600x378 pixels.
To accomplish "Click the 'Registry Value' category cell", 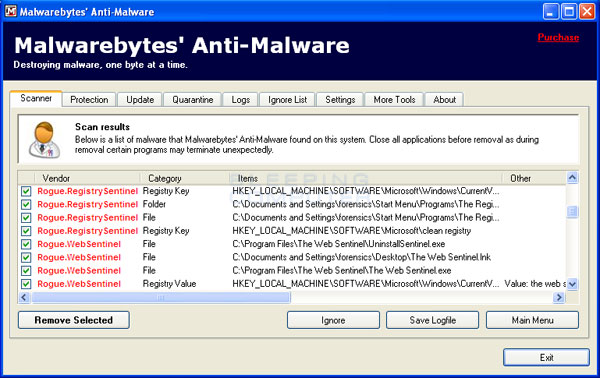I will pos(169,284).
